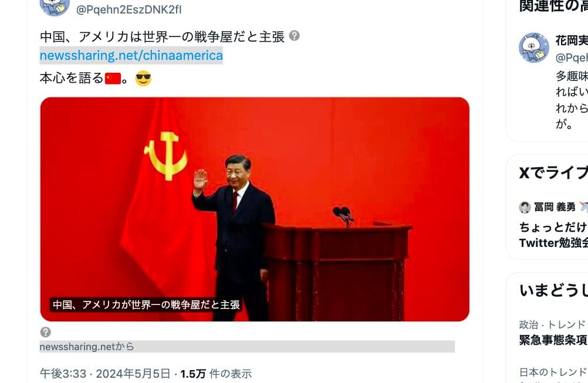Open the newssharing.net/chinaamerica link
Image resolution: width=588 pixels, height=383 pixels.
pyautogui.click(x=131, y=56)
